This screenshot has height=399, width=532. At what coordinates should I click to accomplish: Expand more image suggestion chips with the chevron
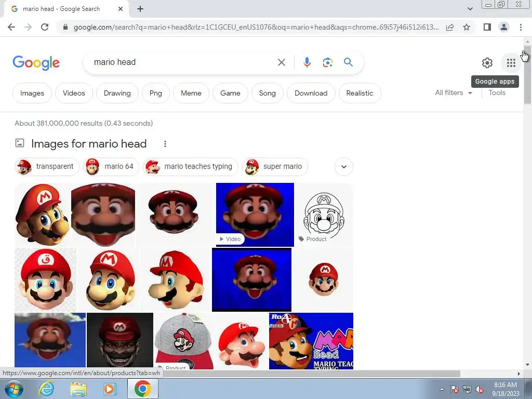pyautogui.click(x=344, y=167)
